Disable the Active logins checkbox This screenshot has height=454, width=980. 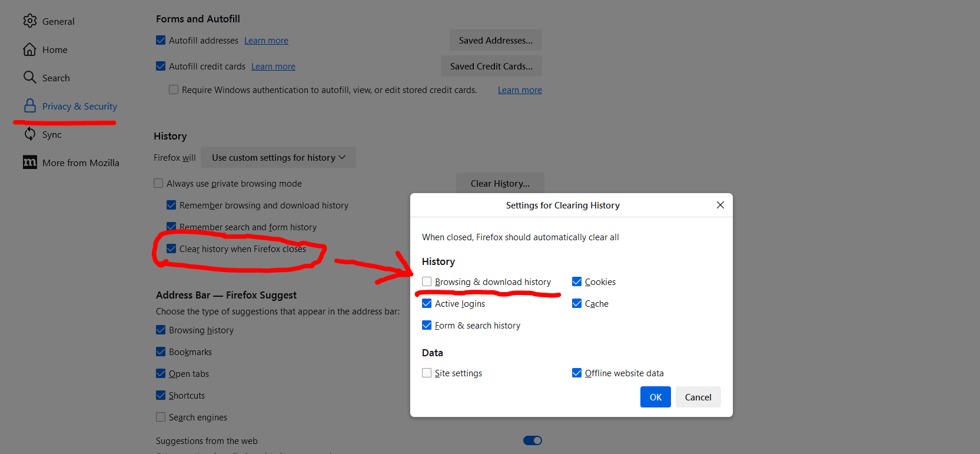tap(427, 303)
